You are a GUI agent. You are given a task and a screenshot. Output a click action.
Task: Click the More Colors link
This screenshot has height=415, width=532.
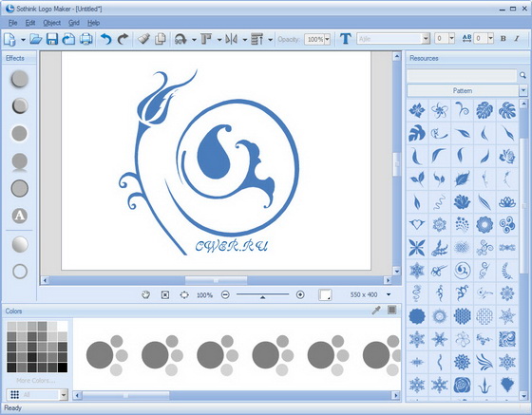pyautogui.click(x=35, y=381)
